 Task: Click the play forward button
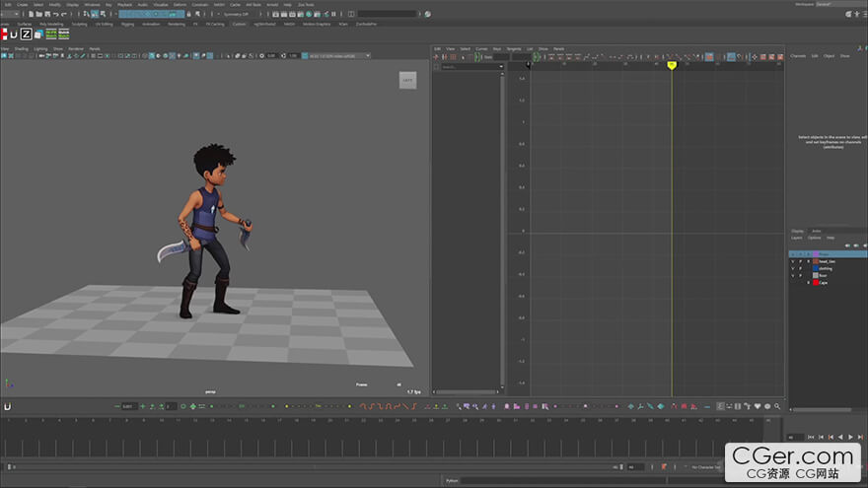(850, 437)
